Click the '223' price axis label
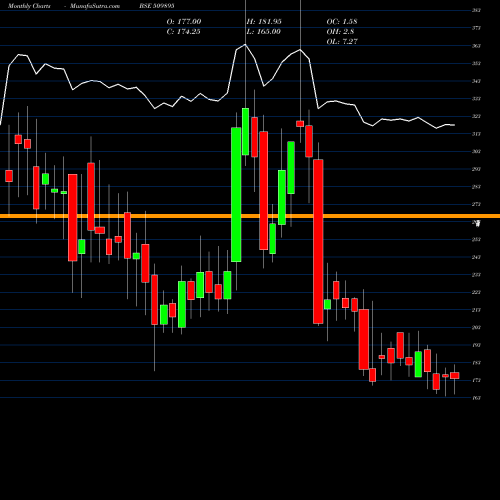This screenshot has width=500, height=500. tap(476, 292)
